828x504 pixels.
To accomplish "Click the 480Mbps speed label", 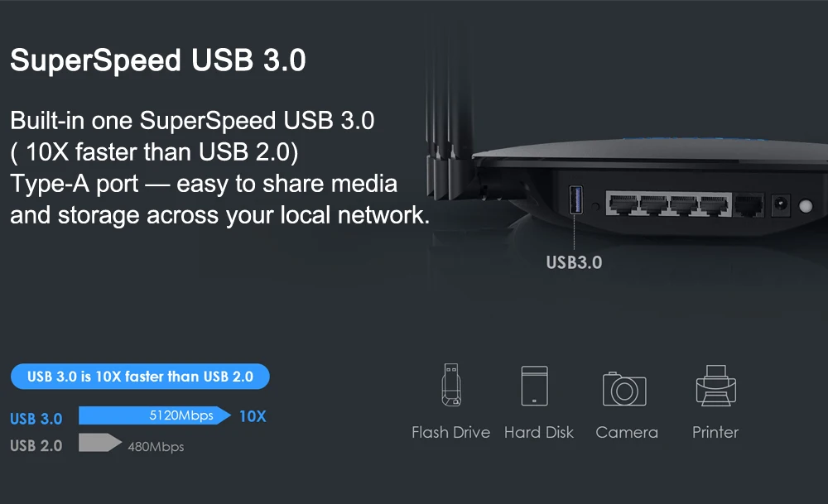I will click(x=156, y=447).
